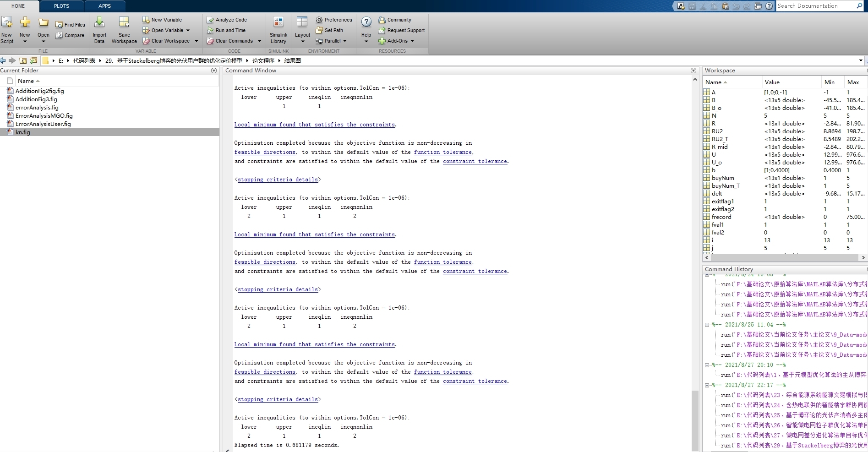Click Run and Time
868x452 pixels.
pos(226,30)
